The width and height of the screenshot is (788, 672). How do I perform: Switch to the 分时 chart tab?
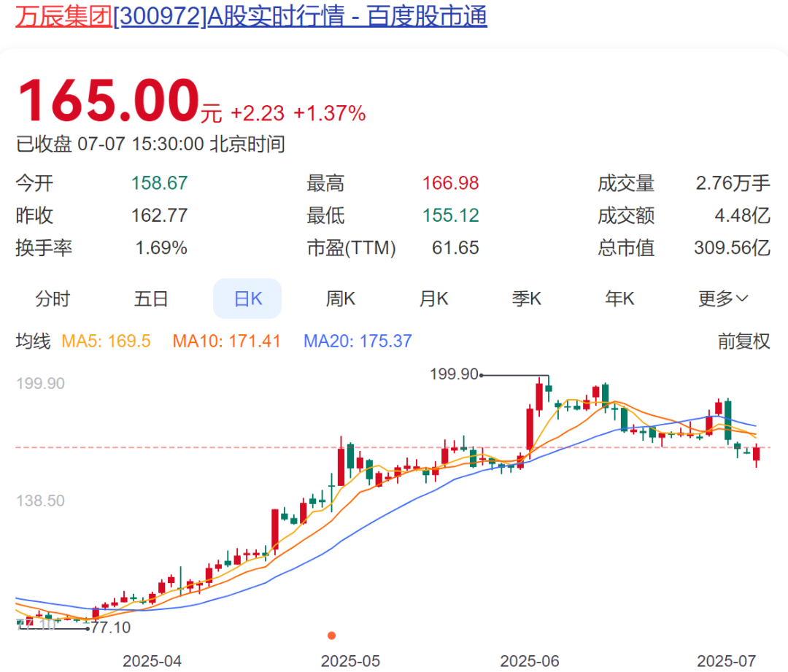(53, 298)
